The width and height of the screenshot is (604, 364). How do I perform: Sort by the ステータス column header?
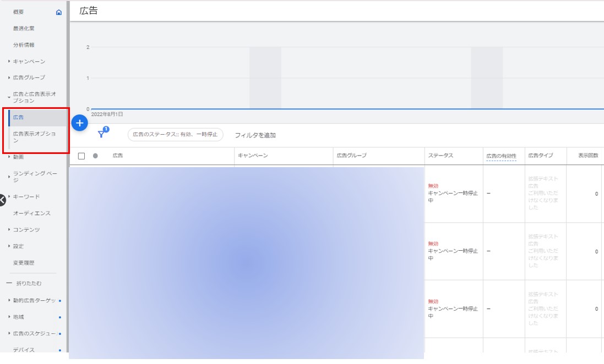[x=440, y=156]
